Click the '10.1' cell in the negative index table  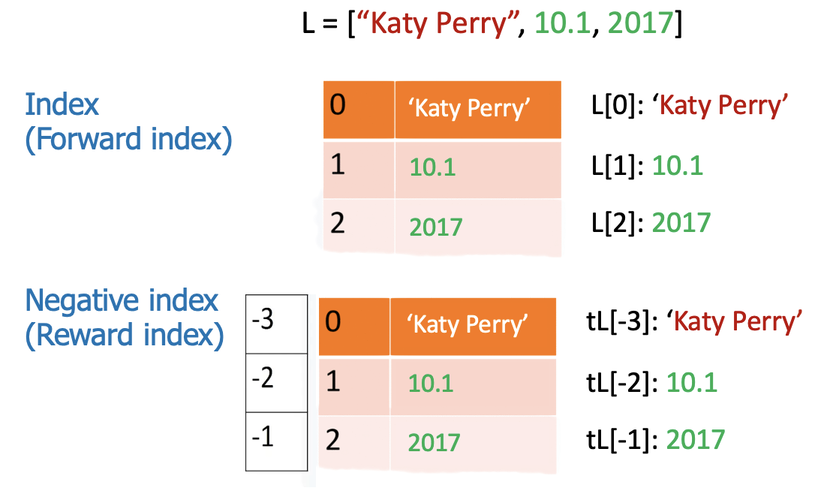(473, 384)
